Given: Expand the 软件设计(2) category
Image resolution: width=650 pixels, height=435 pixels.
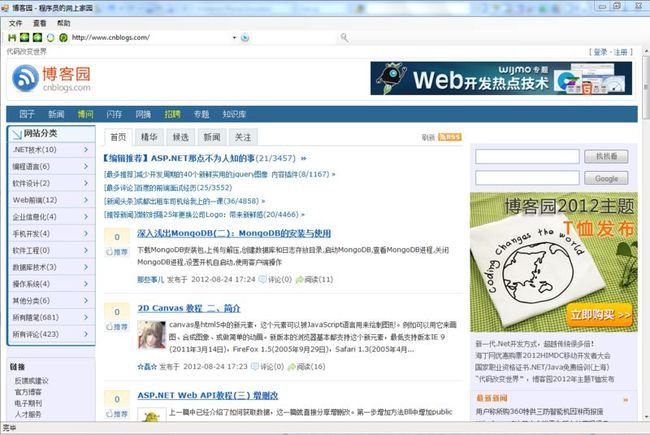Looking at the screenshot, I should (x=86, y=183).
